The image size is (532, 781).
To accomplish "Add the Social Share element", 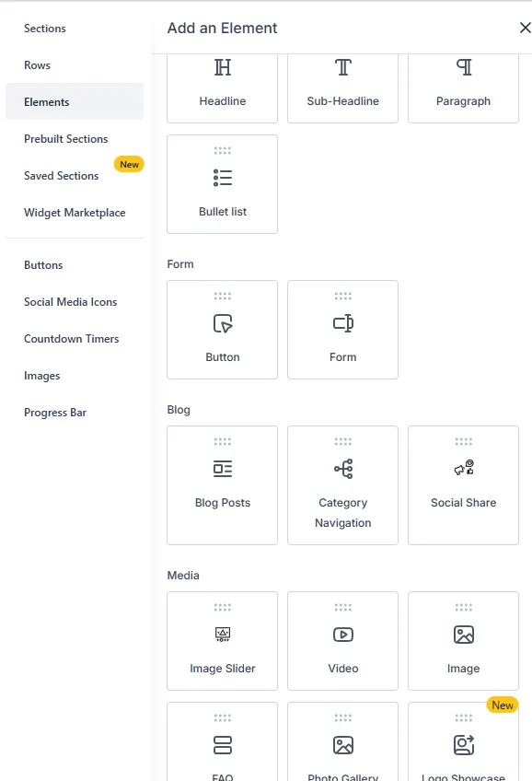I will [463, 485].
